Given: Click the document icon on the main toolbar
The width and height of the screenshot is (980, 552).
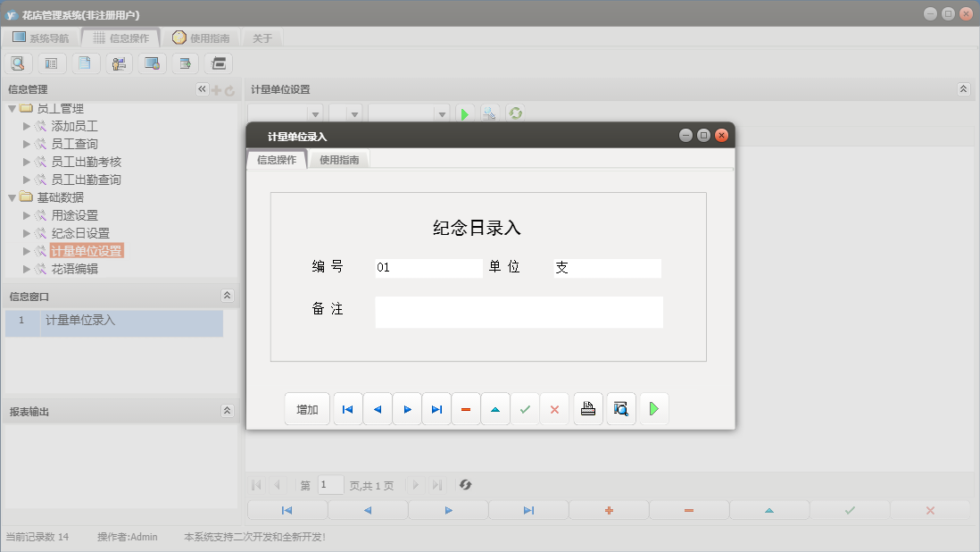Looking at the screenshot, I should [x=85, y=63].
